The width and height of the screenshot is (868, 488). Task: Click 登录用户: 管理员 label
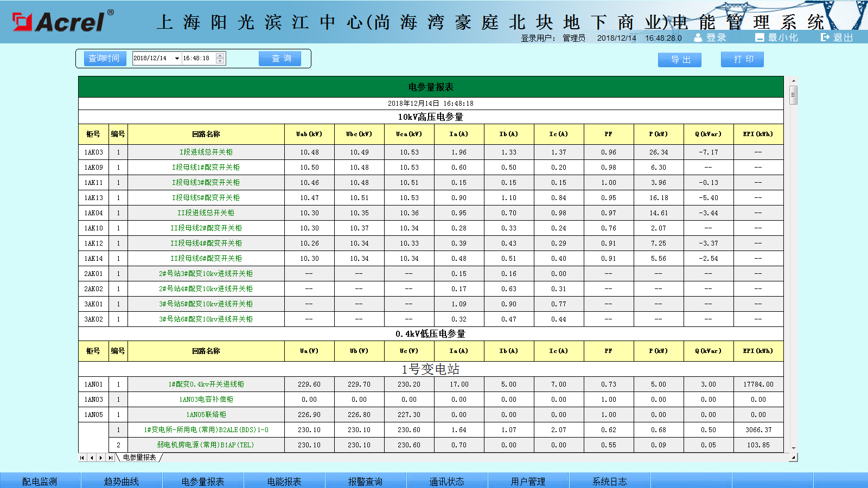[553, 38]
